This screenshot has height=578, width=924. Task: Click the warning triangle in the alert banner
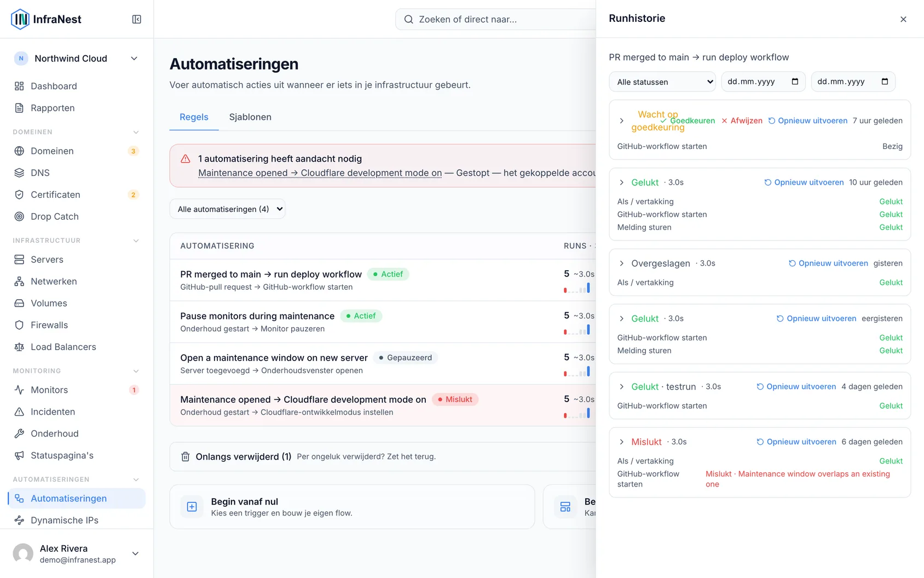[x=186, y=159]
